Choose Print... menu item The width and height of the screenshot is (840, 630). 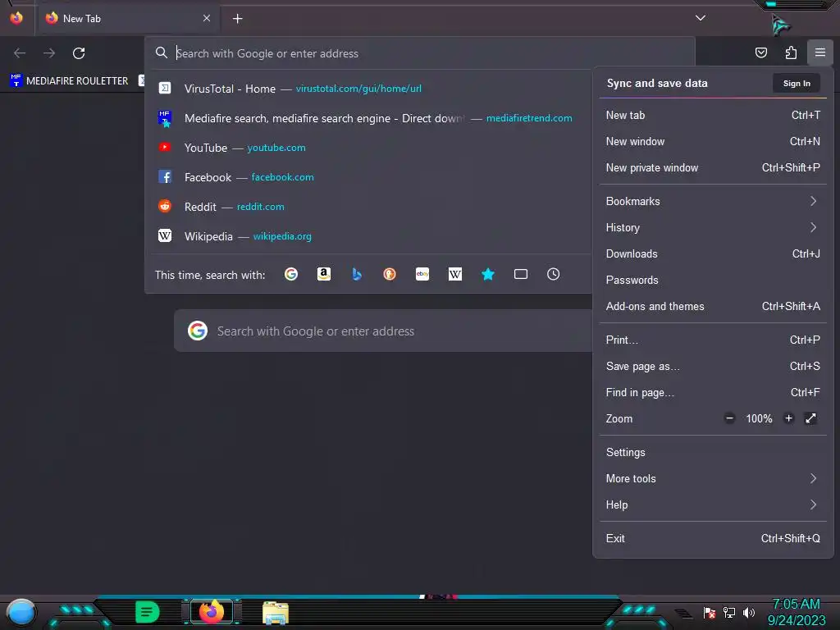pyautogui.click(x=713, y=340)
